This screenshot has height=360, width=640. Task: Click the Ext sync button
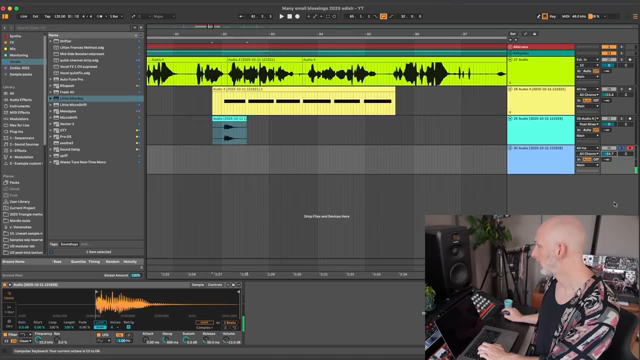36,16
